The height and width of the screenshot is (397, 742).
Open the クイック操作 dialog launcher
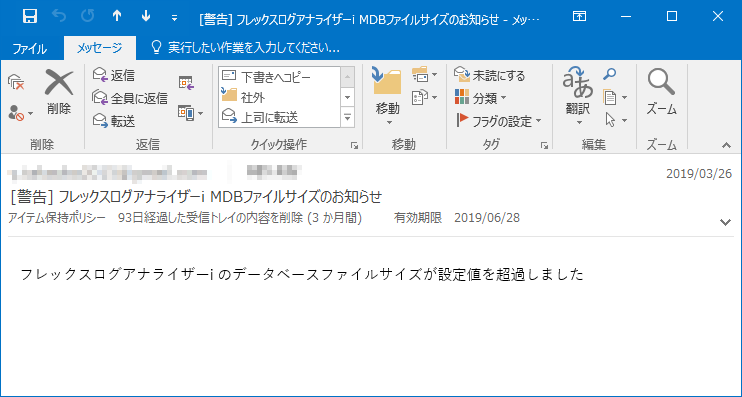pyautogui.click(x=354, y=146)
